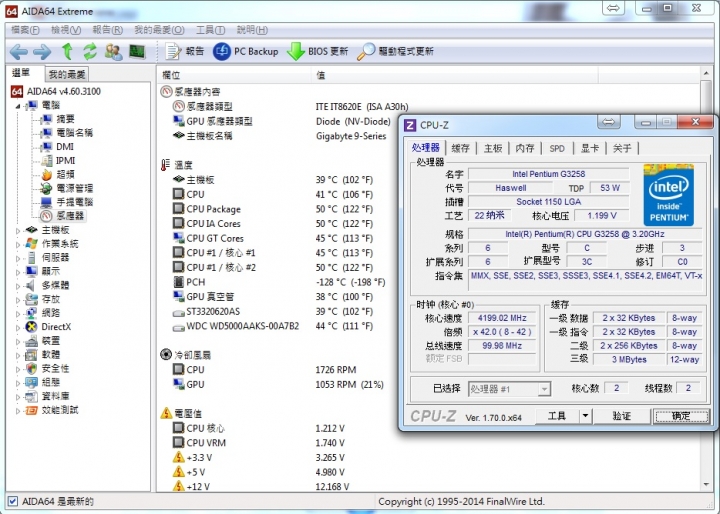Open 報告(R) menu
720x514 pixels.
pyautogui.click(x=107, y=30)
